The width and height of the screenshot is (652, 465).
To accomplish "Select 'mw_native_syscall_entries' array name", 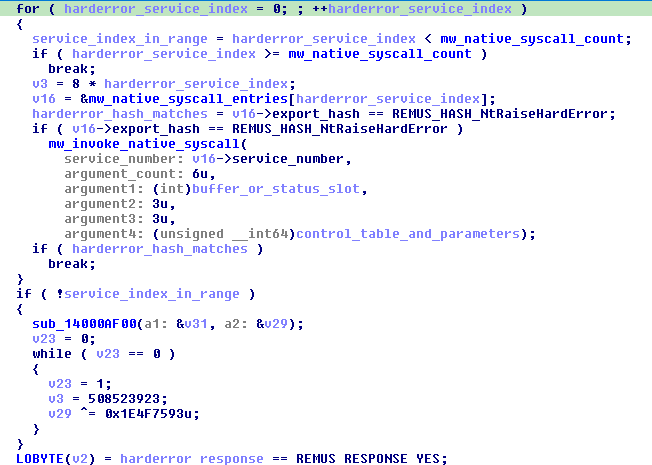I will pos(188,99).
